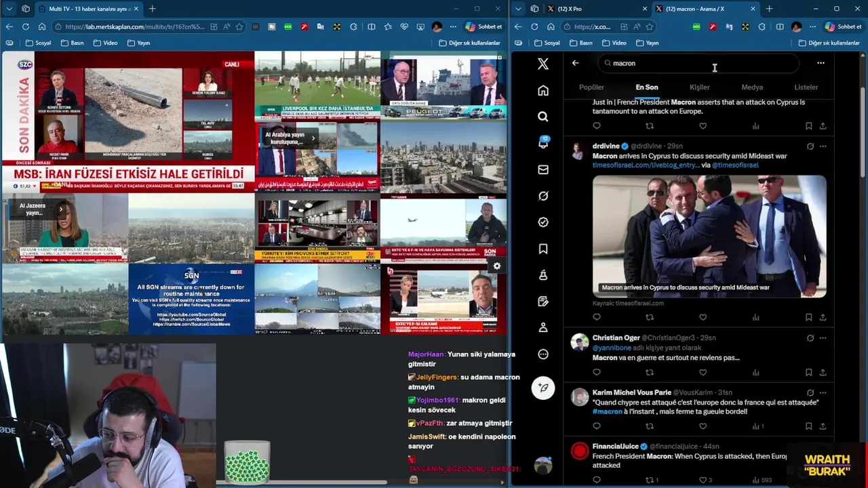This screenshot has width=868, height=488.
Task: Open more menu on Karim Michel Vous Parle post
Action: point(823,392)
